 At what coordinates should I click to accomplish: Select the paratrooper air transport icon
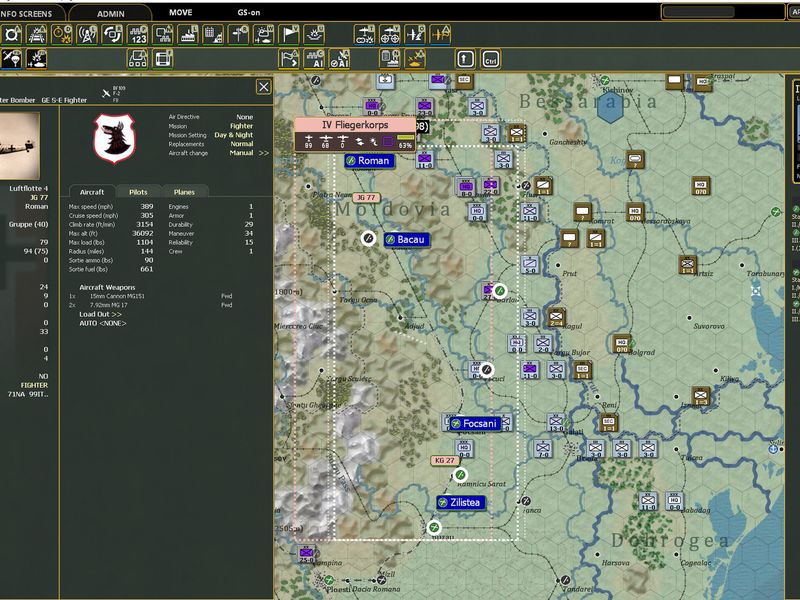(11, 59)
